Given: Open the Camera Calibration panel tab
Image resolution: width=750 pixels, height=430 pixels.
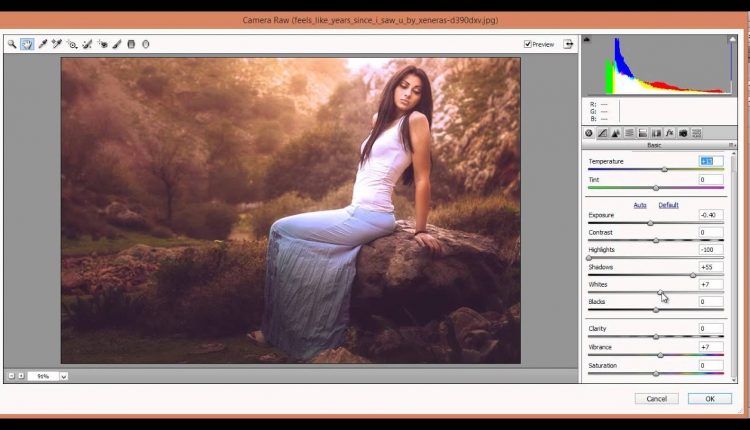Looking at the screenshot, I should 683,133.
